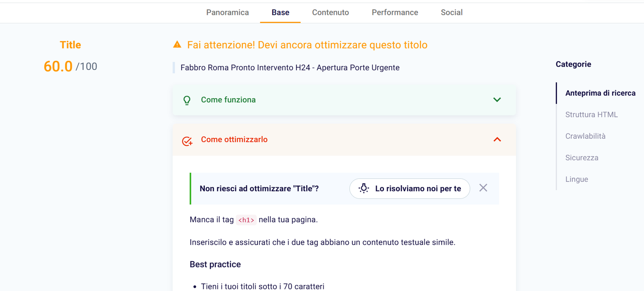
Task: Collapse the Come ottimizzarlo section chevron
Action: click(497, 139)
